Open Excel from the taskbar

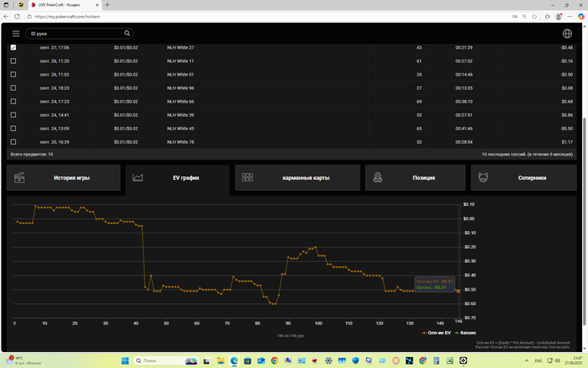pyautogui.click(x=449, y=360)
